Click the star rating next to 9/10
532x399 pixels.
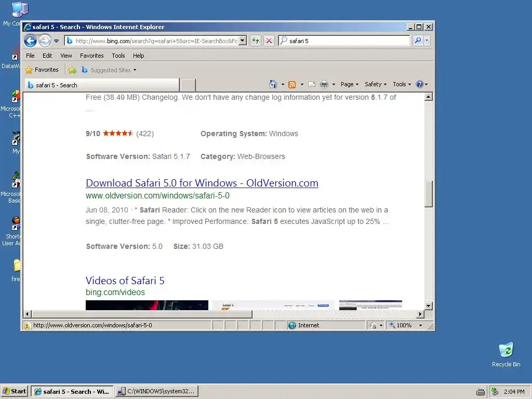[x=118, y=134]
